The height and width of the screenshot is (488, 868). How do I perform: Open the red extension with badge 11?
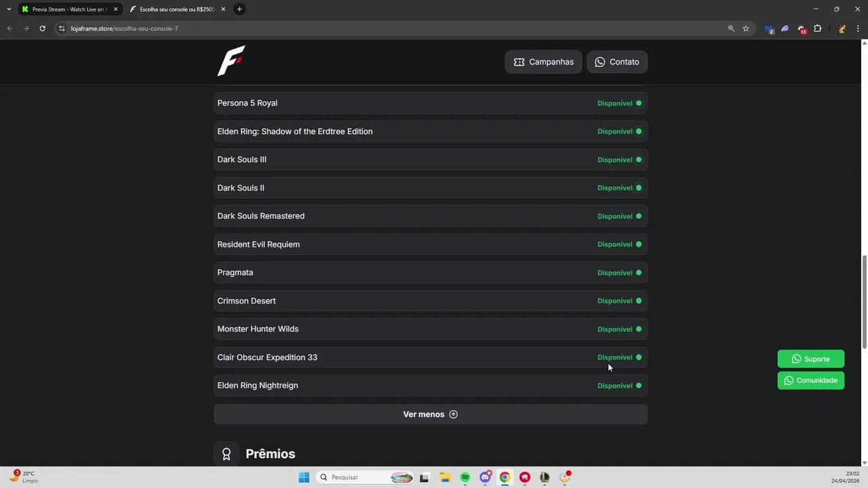click(x=802, y=28)
